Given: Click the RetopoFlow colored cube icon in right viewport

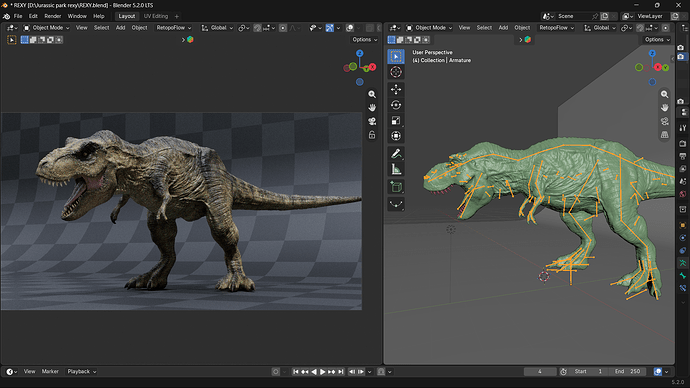Looking at the screenshot, I should point(528,40).
